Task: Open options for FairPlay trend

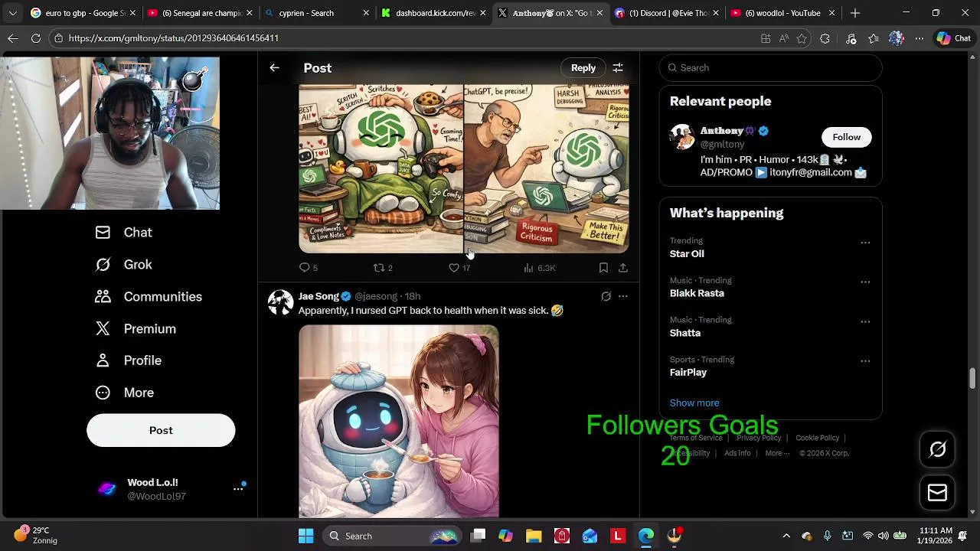Action: tap(865, 360)
